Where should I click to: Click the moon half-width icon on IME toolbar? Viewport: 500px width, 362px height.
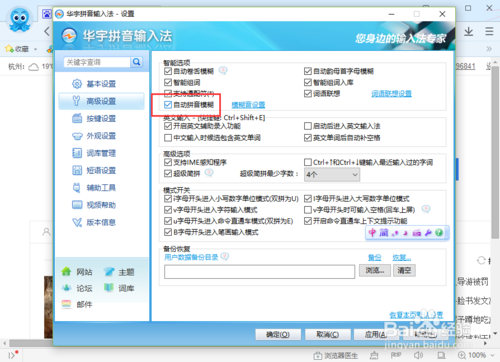pos(406,233)
